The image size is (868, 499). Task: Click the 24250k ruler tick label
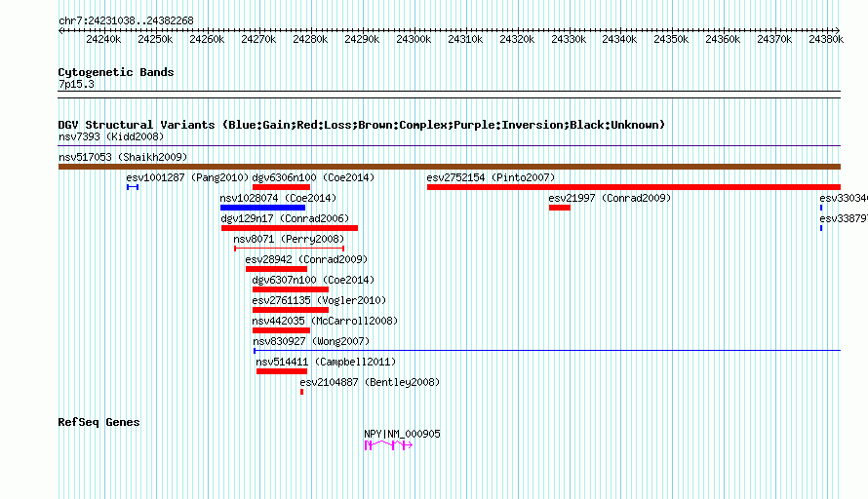[x=155, y=39]
